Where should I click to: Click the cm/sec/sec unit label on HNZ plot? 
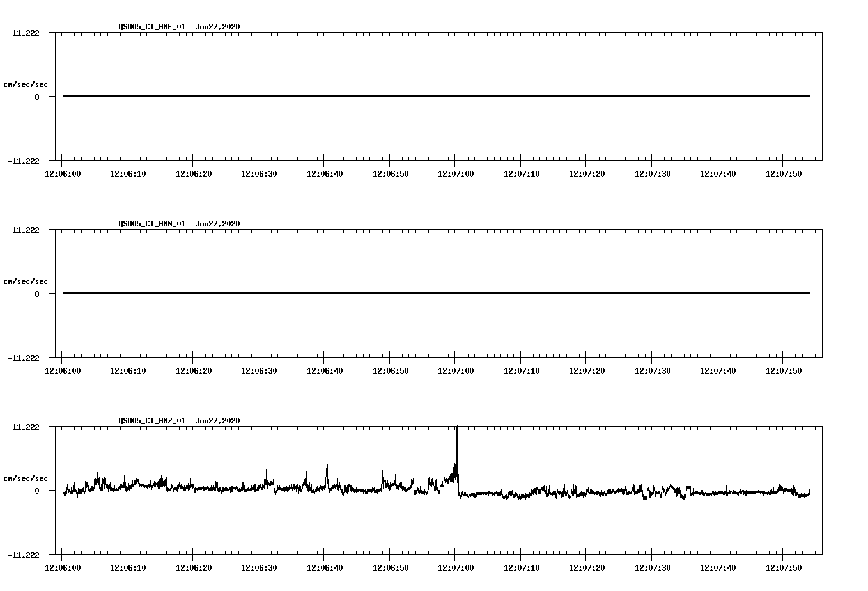[26, 478]
